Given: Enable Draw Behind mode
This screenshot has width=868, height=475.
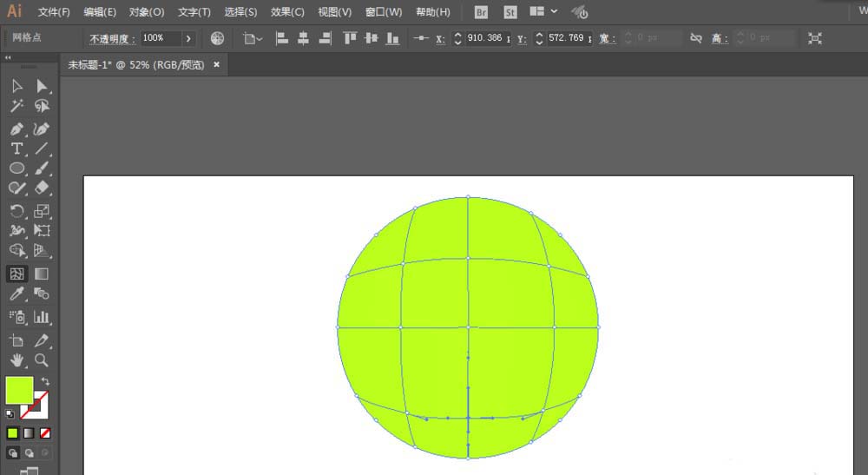Looking at the screenshot, I should coord(29,452).
